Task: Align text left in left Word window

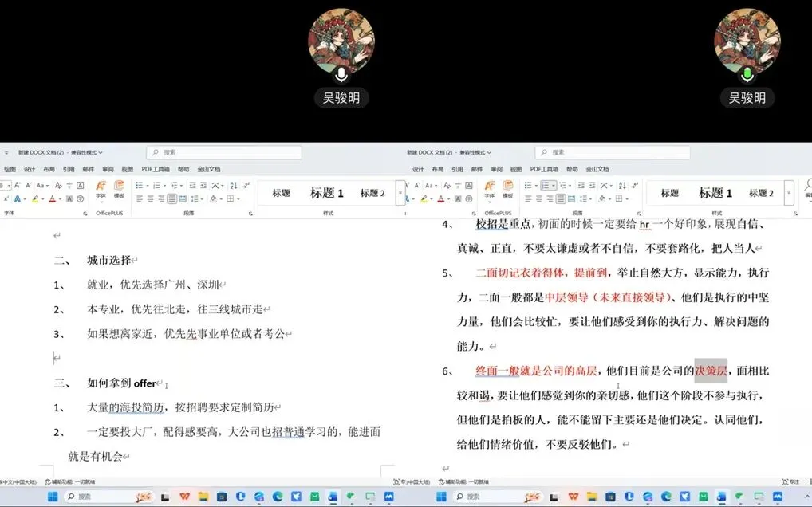Action: click(140, 198)
